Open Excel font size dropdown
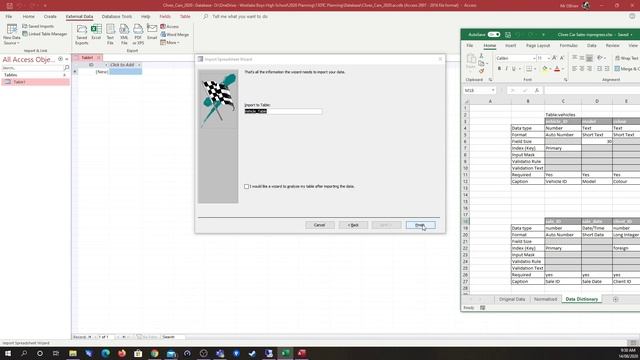This screenshot has width=640, height=360. (x=549, y=58)
